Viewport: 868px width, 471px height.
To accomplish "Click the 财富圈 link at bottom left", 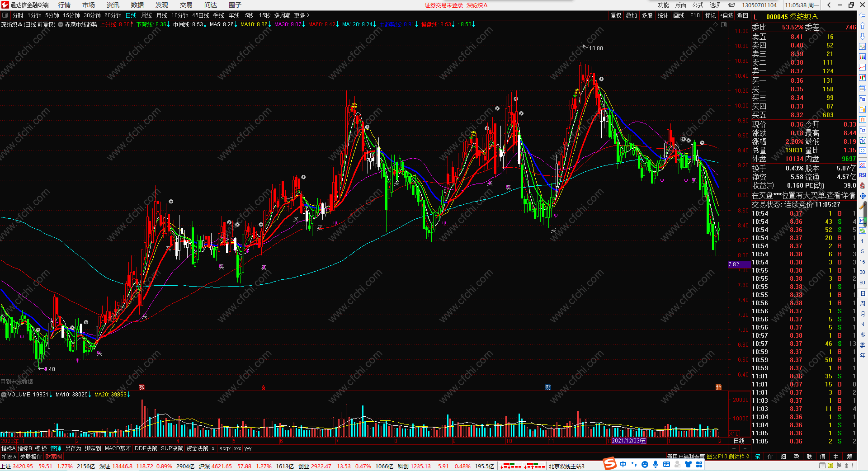I will click(x=53, y=457).
